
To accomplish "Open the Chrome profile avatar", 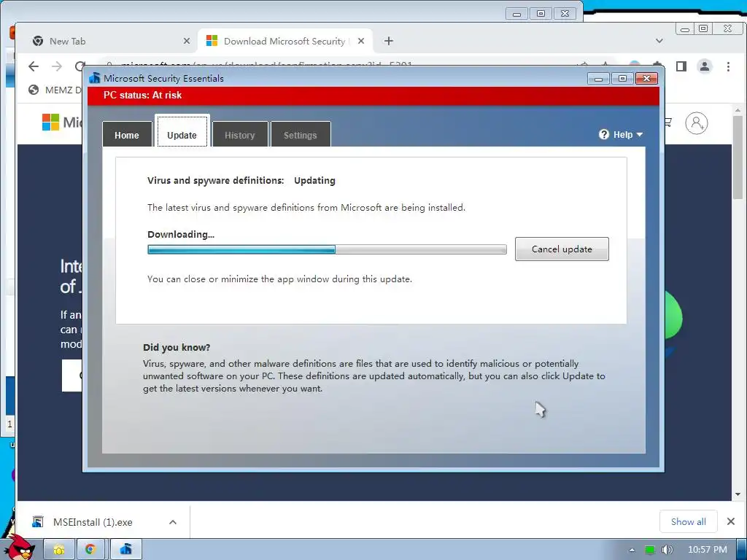I will 705,66.
